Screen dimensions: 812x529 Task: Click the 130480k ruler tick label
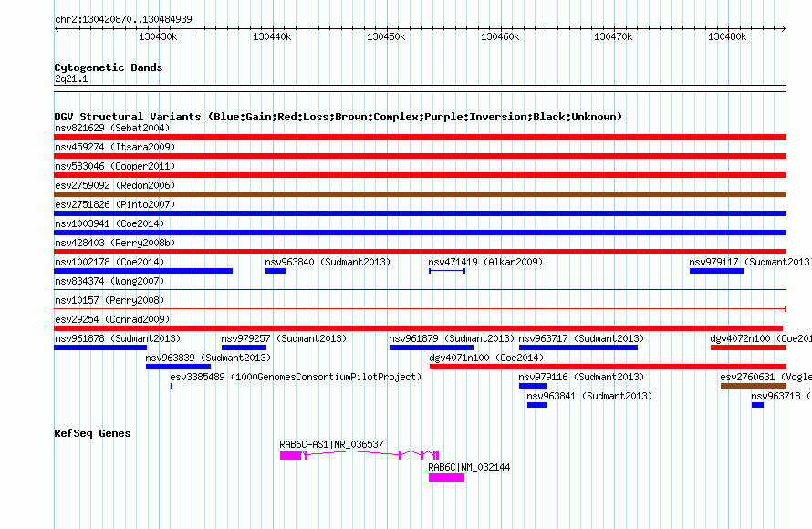click(x=727, y=36)
